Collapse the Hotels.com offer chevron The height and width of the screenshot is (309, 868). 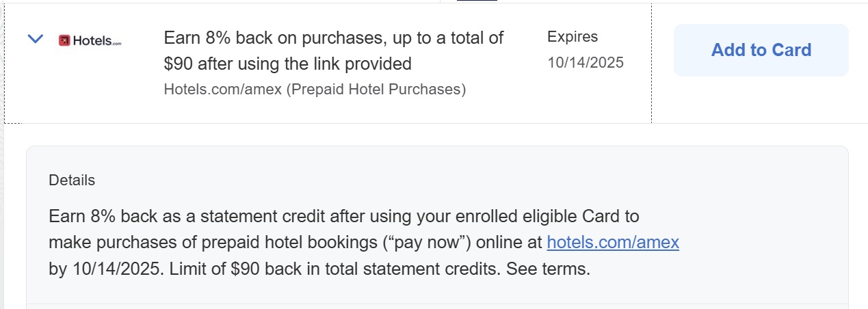[x=36, y=39]
